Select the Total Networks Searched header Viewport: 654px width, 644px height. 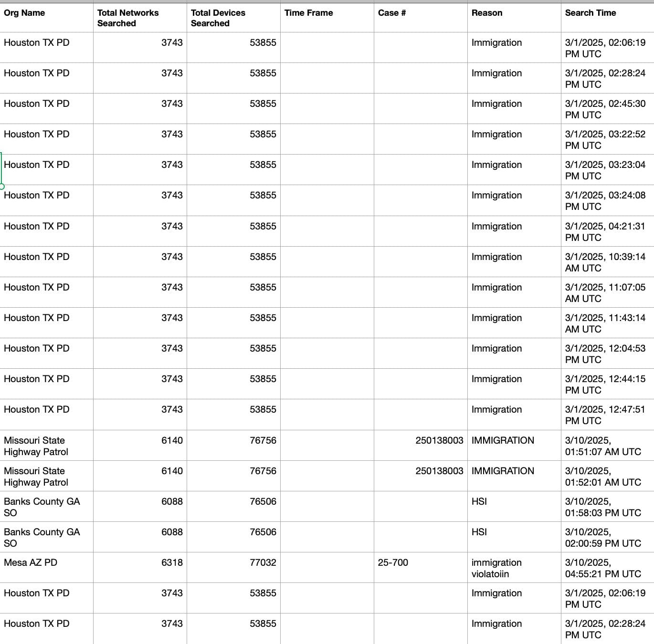(140, 18)
